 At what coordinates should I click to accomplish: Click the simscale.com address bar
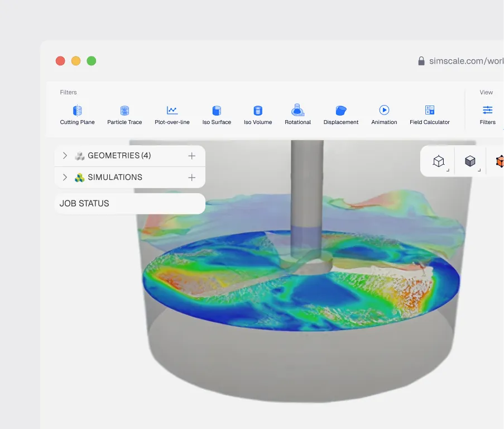[466, 61]
